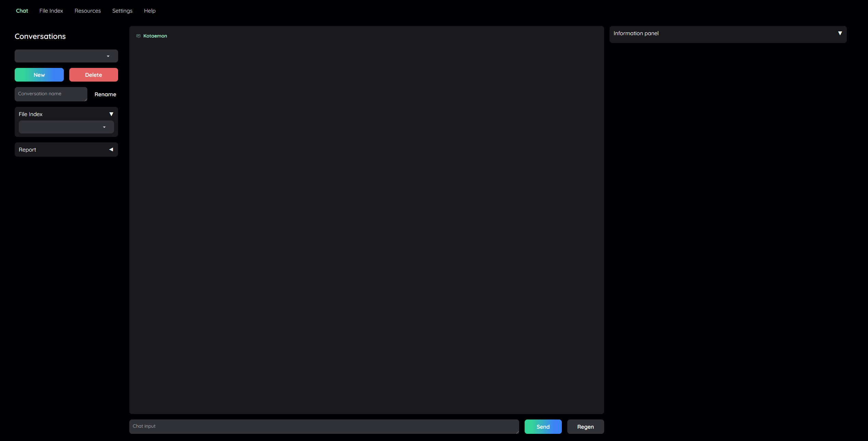Go to the Resources tab

[88, 11]
